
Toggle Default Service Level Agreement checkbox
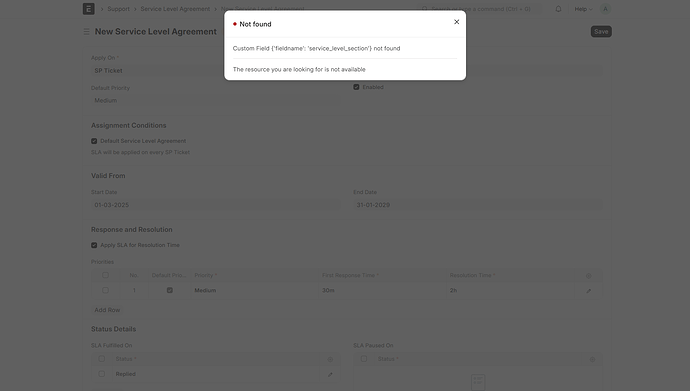point(94,141)
